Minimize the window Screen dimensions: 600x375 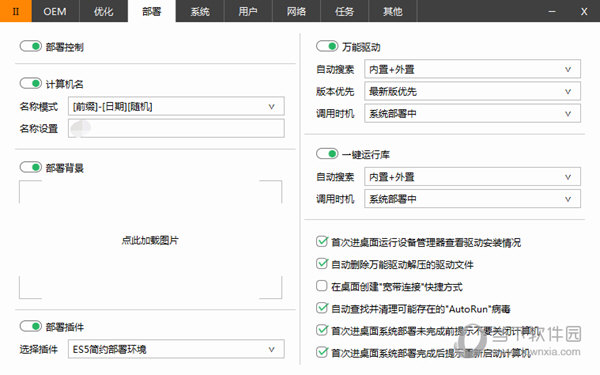(x=552, y=11)
